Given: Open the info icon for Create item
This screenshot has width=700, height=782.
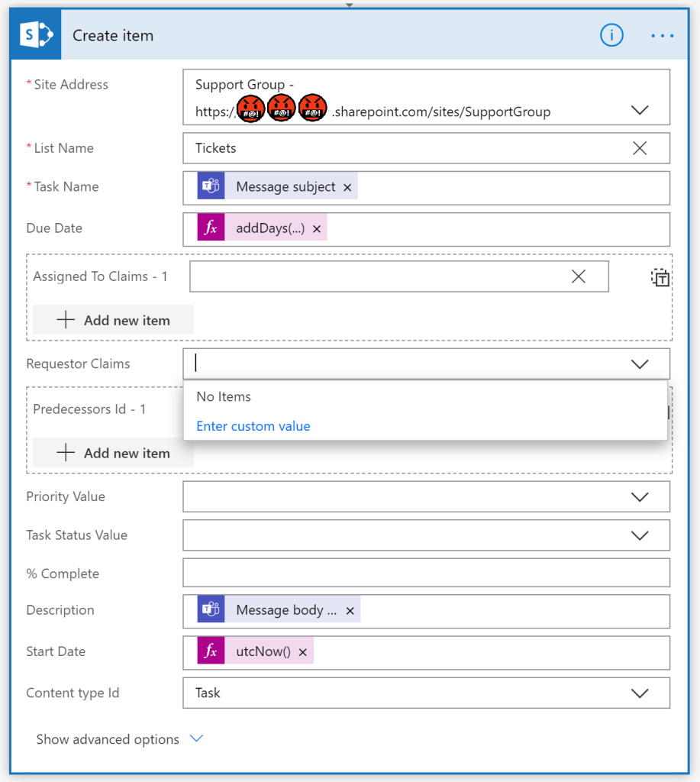Looking at the screenshot, I should click(611, 35).
